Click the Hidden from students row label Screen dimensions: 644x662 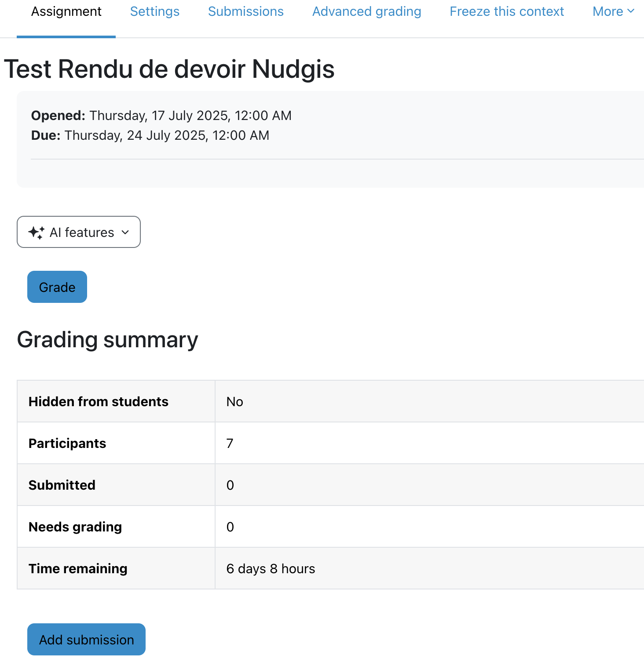point(99,402)
